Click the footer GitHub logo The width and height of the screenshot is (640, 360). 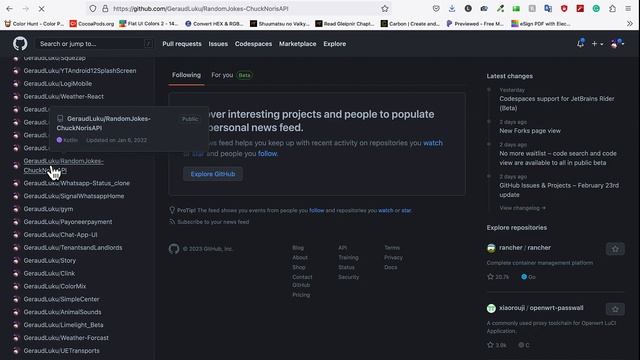[174, 249]
